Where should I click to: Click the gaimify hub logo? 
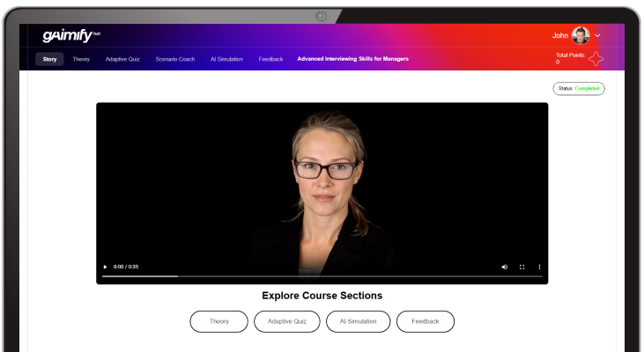(x=71, y=35)
